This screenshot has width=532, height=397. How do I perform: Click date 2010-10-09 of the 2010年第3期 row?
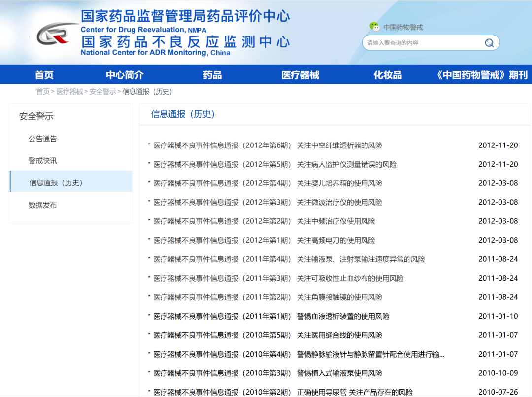[x=498, y=373]
